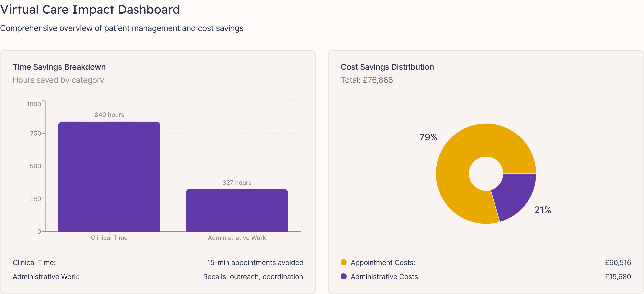Click the 840 hours bar label

point(109,115)
